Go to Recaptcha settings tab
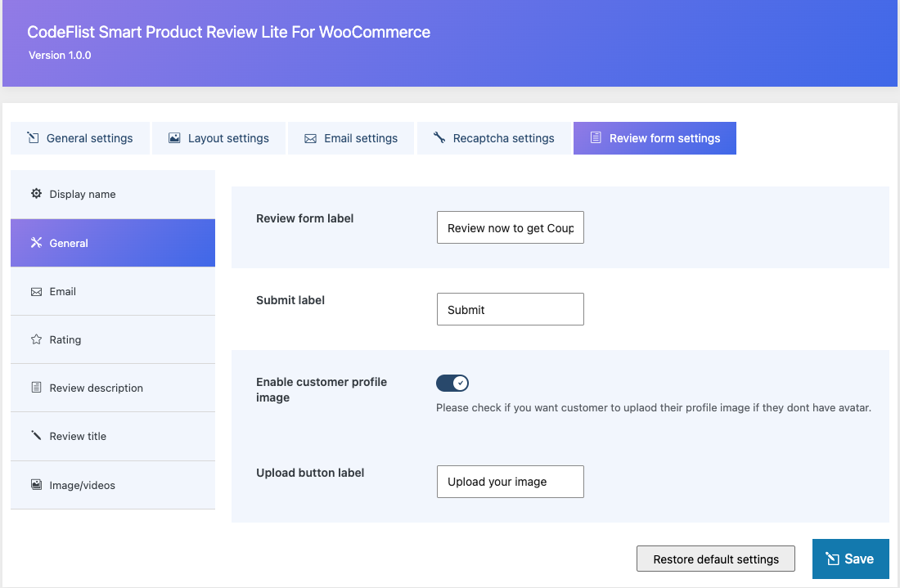 (493, 138)
